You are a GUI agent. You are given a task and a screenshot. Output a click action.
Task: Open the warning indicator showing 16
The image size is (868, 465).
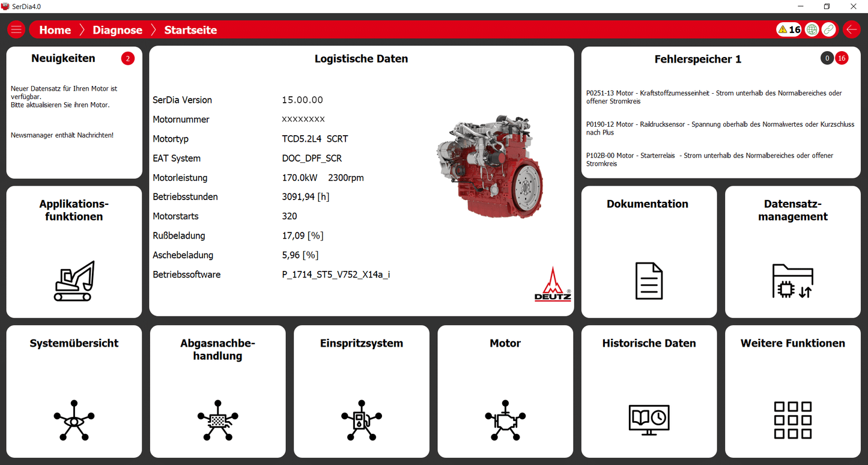(788, 29)
